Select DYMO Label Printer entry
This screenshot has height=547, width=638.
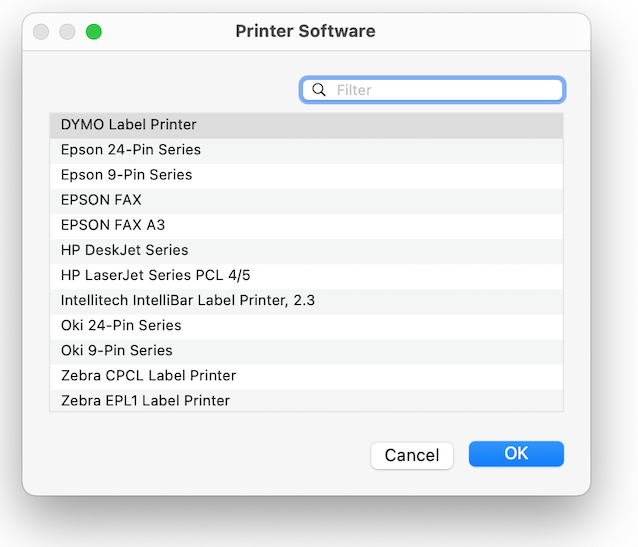306,125
